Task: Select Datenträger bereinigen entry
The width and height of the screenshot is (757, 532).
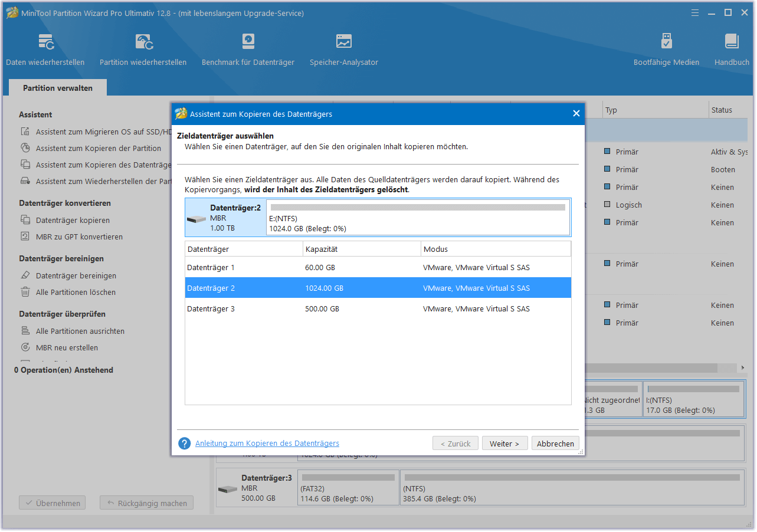Action: click(76, 275)
